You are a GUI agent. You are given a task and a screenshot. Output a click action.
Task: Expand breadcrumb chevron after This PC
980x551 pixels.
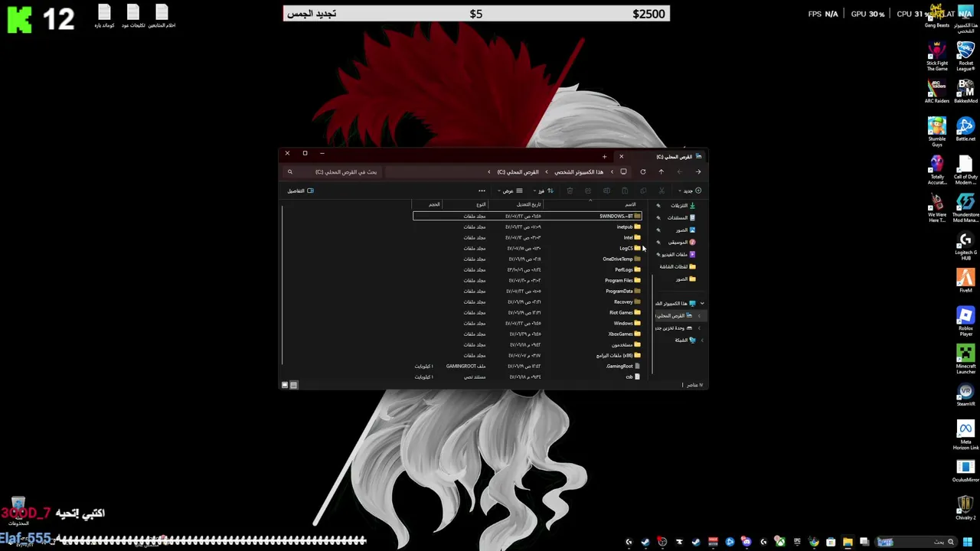click(547, 171)
